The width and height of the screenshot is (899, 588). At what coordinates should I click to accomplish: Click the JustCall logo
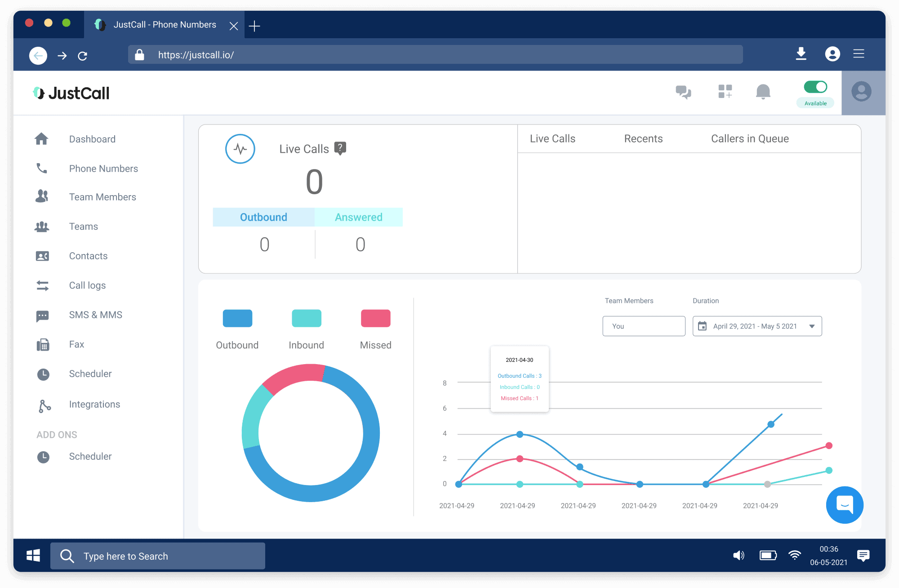pyautogui.click(x=71, y=93)
